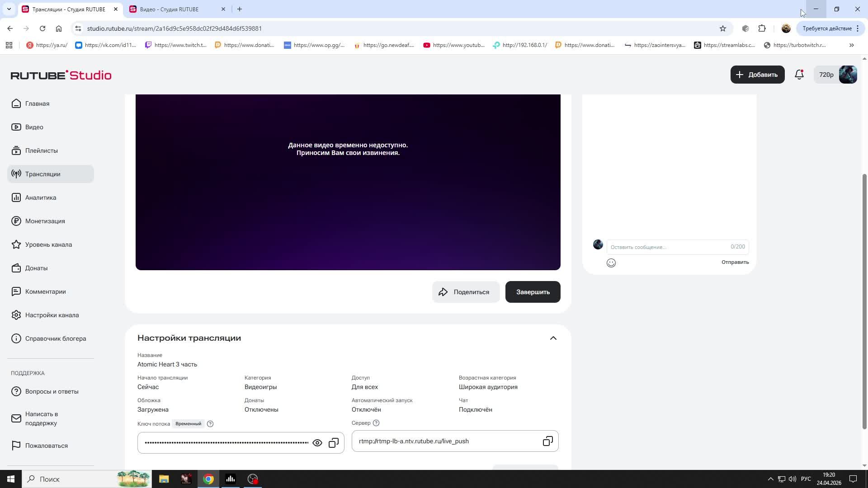Viewport: 868px width, 488px height.
Task: Go to Плейлисты in the sidebar
Action: 41,150
